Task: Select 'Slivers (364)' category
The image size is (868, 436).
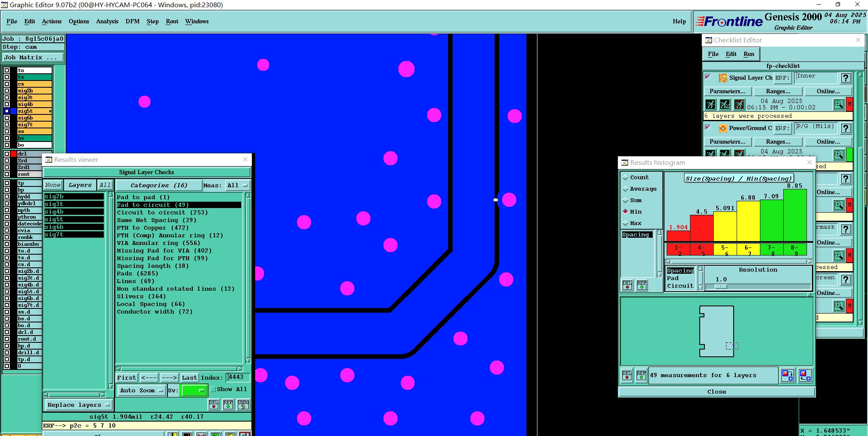Action: click(142, 296)
